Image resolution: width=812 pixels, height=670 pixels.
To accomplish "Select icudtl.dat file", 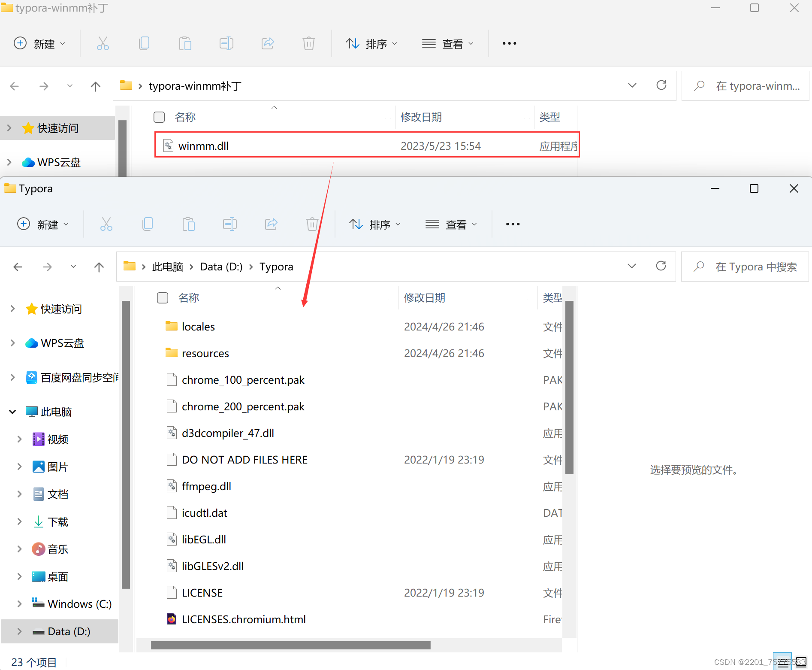I will click(204, 512).
